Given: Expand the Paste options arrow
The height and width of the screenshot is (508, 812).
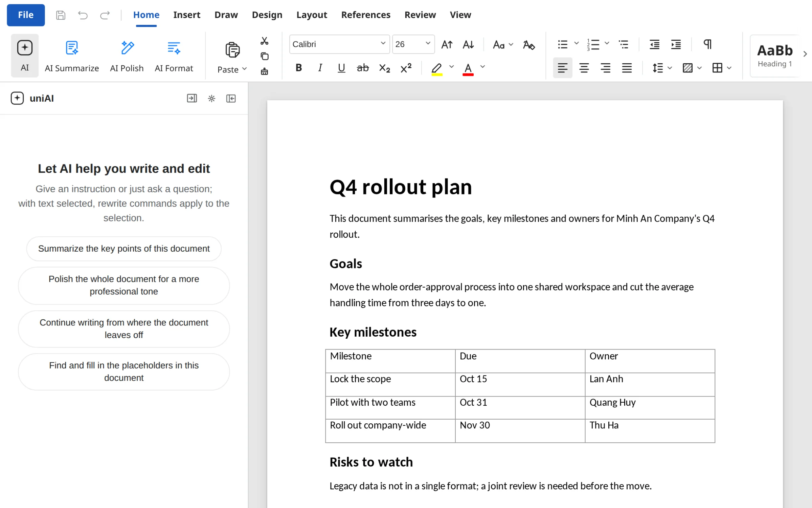Looking at the screenshot, I should (245, 69).
